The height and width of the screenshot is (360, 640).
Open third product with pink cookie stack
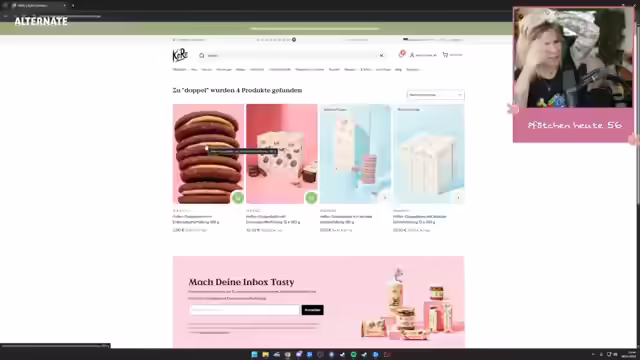click(355, 154)
